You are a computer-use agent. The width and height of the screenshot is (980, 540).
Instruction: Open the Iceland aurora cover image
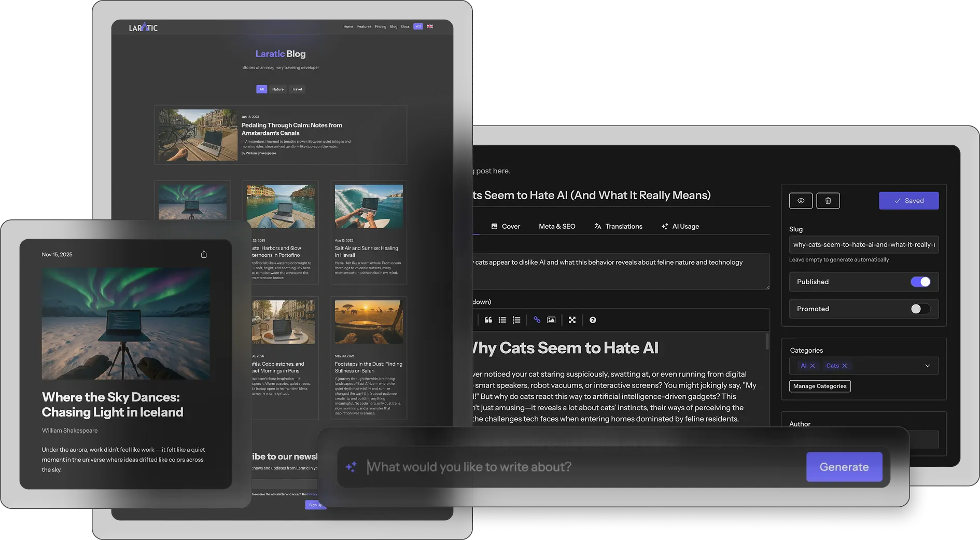click(126, 323)
